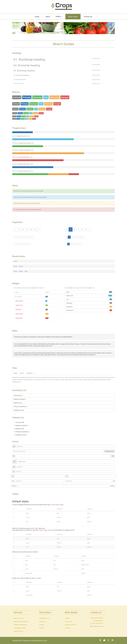Click the large Primary button
This screenshot has width=127, height=644.
[27, 97]
